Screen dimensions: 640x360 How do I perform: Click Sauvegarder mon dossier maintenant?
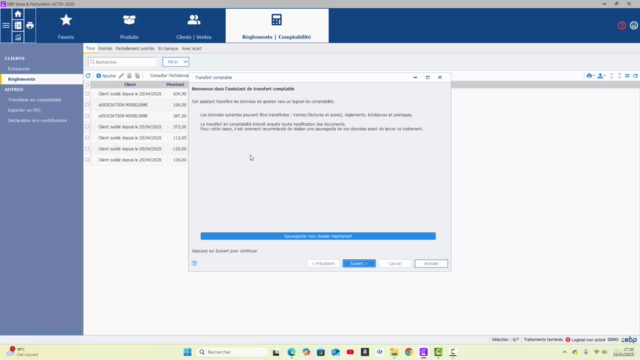(318, 236)
